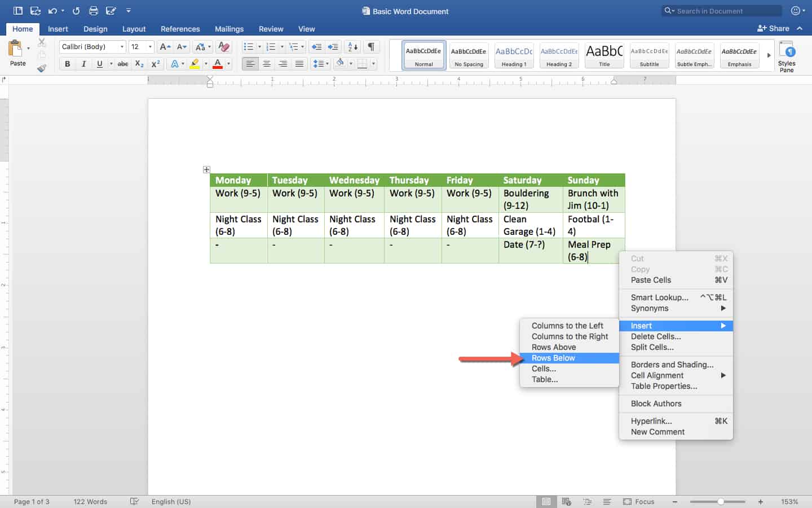Expand the styles gallery arrow

click(x=769, y=55)
